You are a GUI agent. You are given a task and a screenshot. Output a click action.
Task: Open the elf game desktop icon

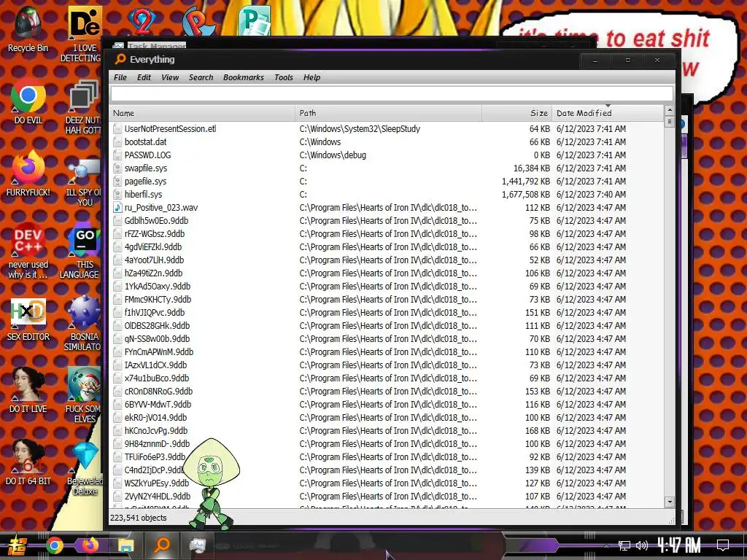click(83, 395)
